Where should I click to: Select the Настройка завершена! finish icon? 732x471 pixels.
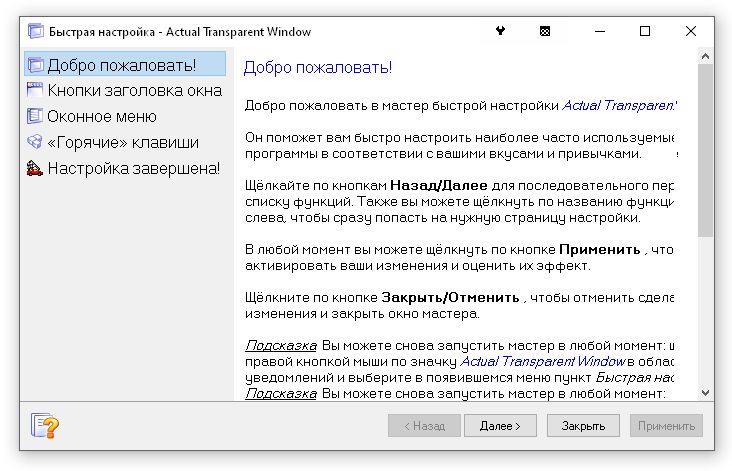click(35, 168)
